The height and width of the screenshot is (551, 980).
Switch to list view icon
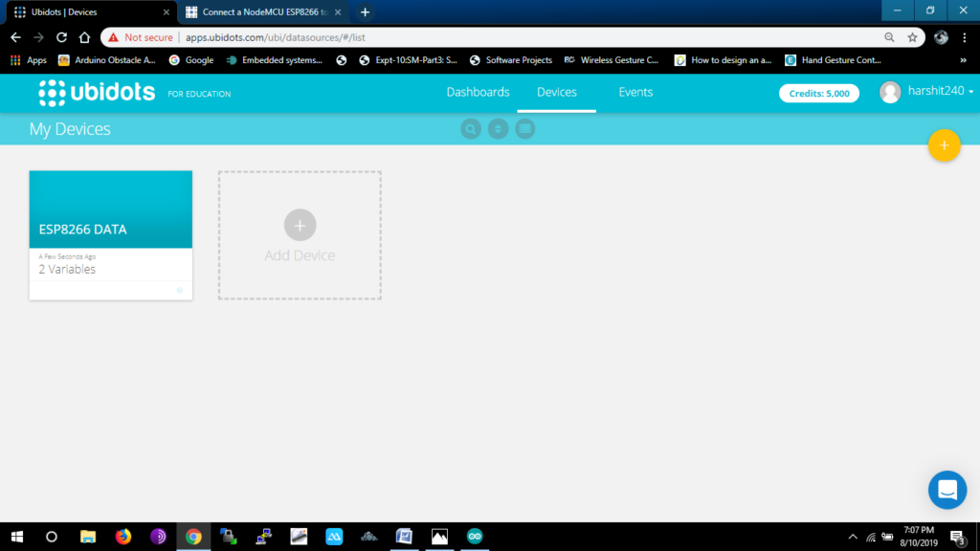[x=525, y=129]
